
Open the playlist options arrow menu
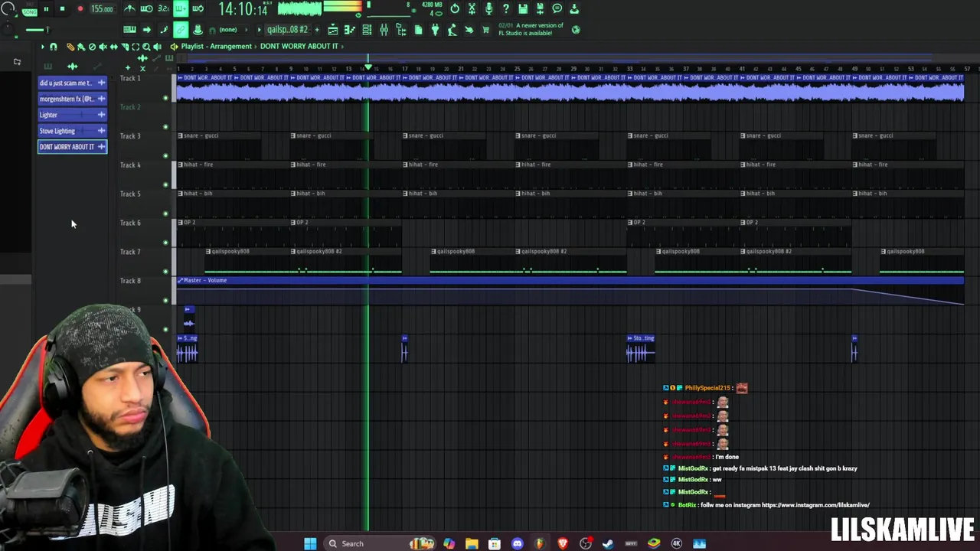(x=43, y=47)
